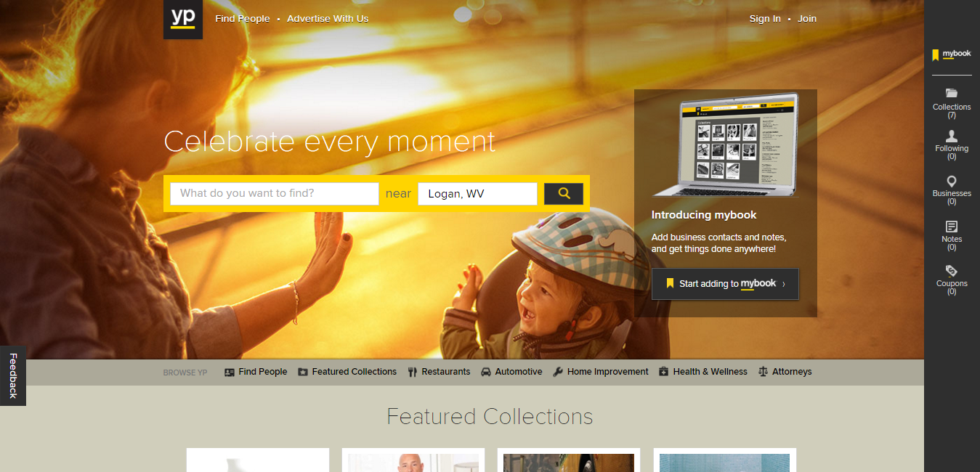980x472 pixels.
Task: Open the Coupons tag icon in sidebar
Action: pos(951,271)
